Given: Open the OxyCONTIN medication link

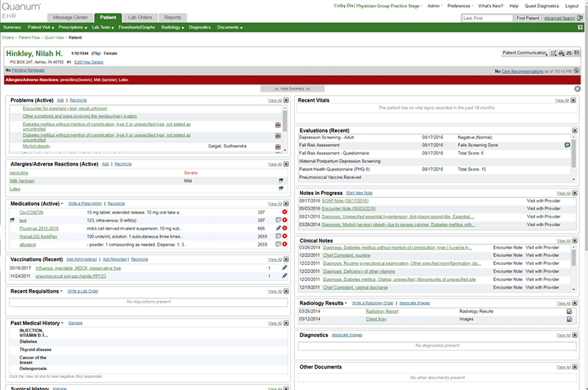Looking at the screenshot, I should click(32, 213).
